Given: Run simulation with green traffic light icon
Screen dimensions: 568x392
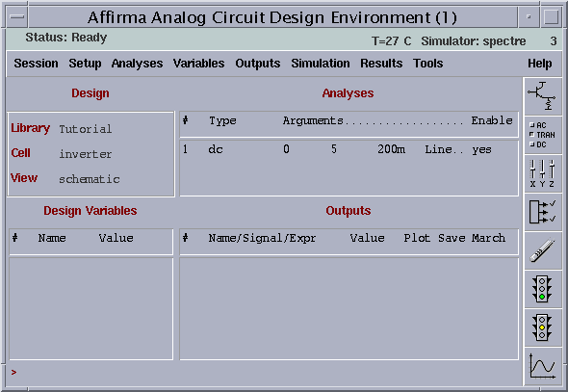Looking at the screenshot, I should click(542, 289).
